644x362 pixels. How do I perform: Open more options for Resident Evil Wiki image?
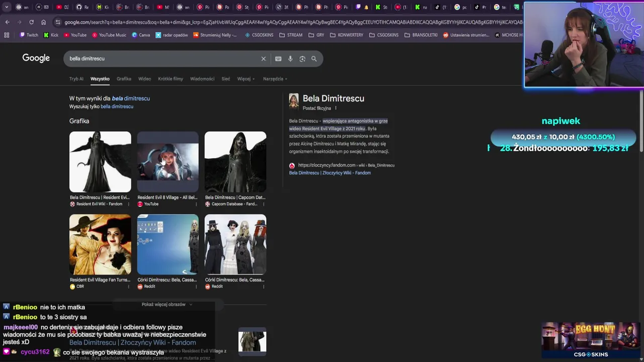pyautogui.click(x=128, y=204)
